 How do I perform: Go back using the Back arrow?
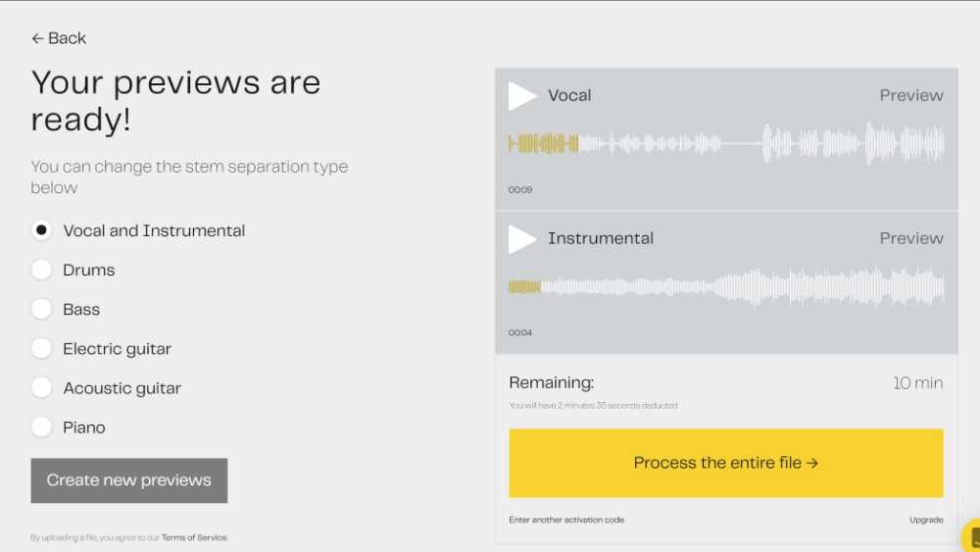[59, 38]
